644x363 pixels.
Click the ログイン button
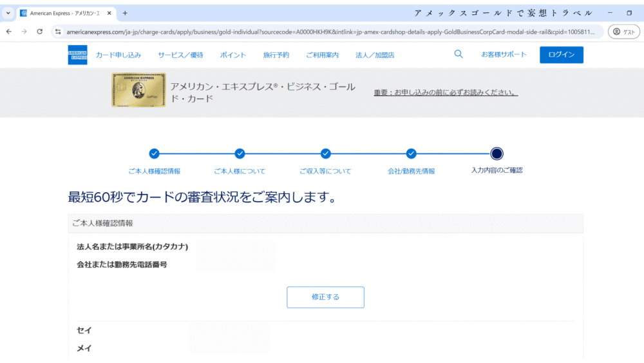(x=562, y=55)
